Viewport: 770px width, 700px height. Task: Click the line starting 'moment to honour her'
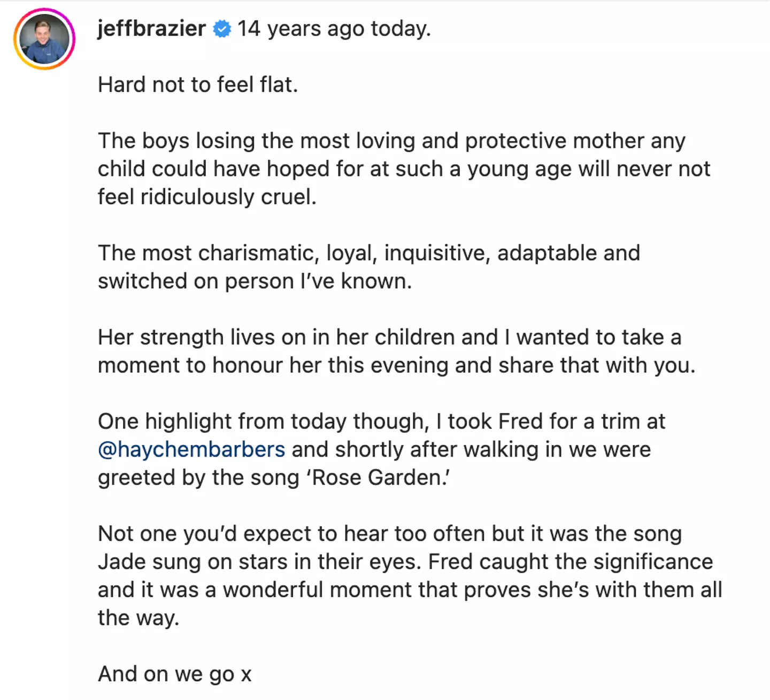(396, 365)
